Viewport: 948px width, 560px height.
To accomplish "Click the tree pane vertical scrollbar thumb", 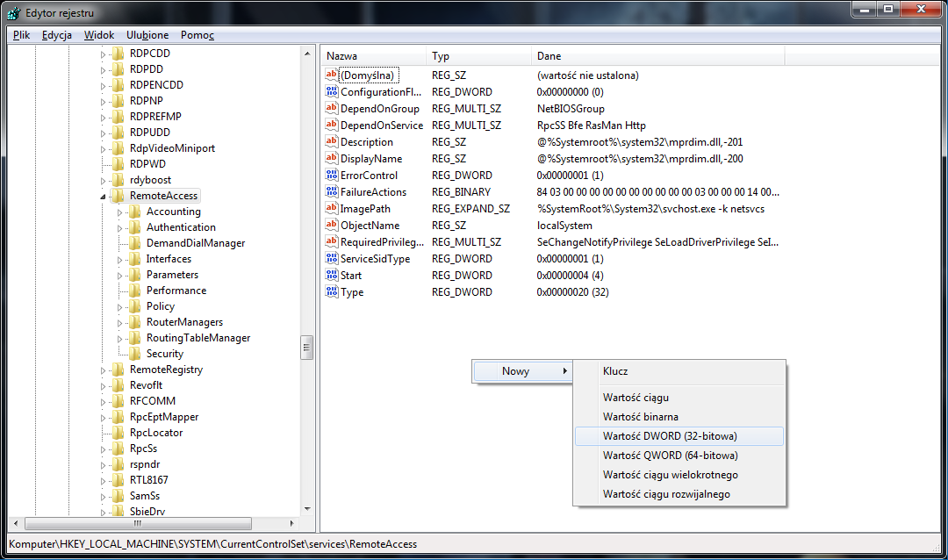I will [x=306, y=347].
